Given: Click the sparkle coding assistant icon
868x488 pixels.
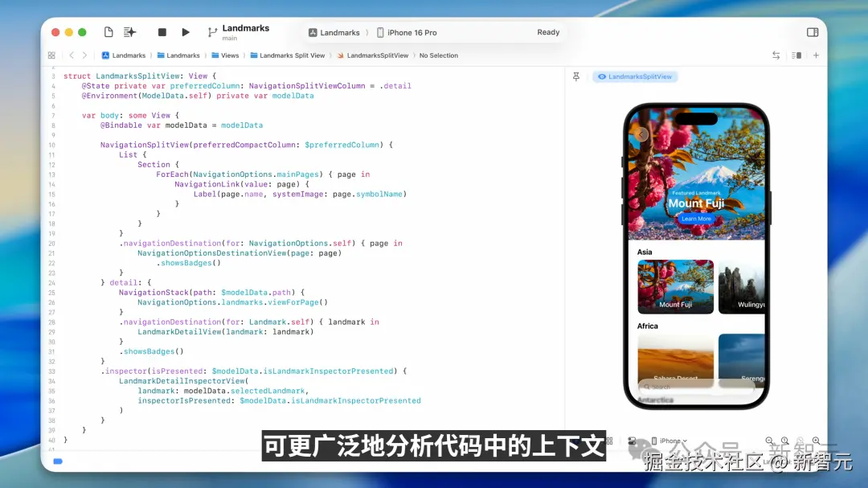Looking at the screenshot, I should (x=129, y=32).
